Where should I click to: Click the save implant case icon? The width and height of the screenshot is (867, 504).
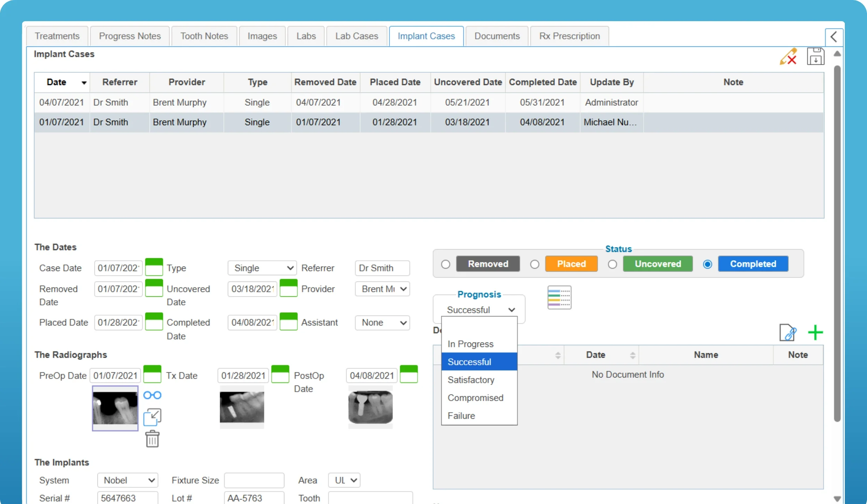tap(815, 57)
